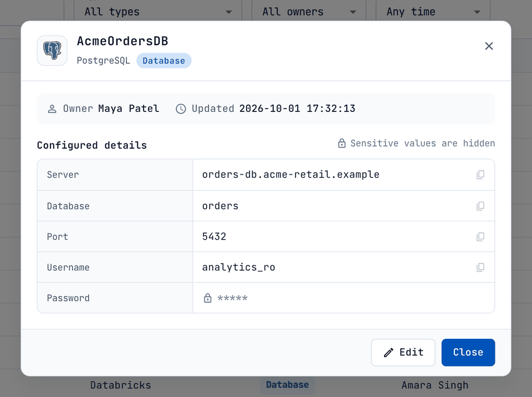The height and width of the screenshot is (397, 532).
Task: Click the username value analytics_ro
Action: (x=238, y=267)
